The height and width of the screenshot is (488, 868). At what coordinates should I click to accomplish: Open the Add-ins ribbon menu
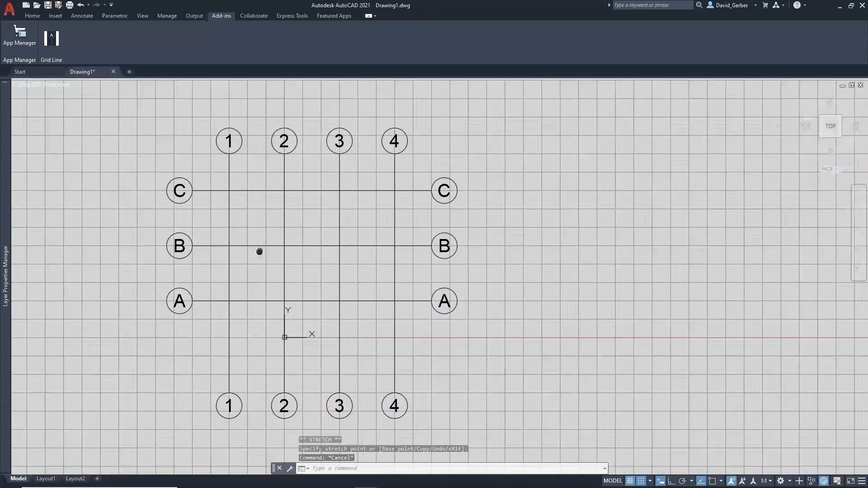221,15
